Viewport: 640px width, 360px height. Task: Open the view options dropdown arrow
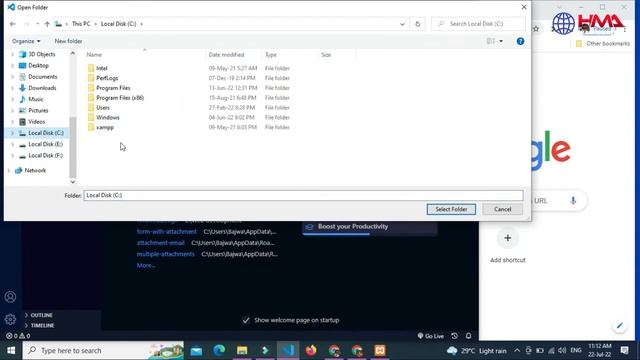click(x=501, y=41)
